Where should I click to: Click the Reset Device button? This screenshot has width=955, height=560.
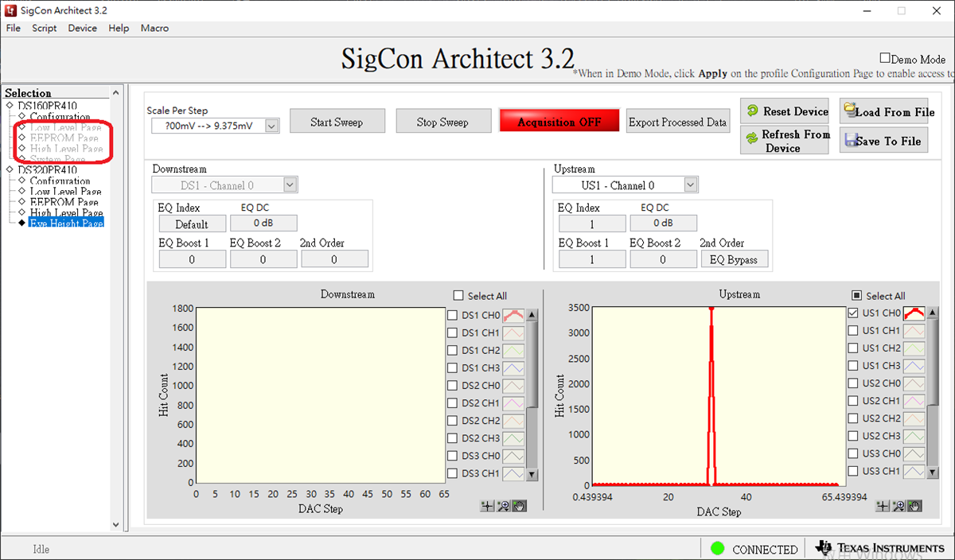pyautogui.click(x=785, y=111)
